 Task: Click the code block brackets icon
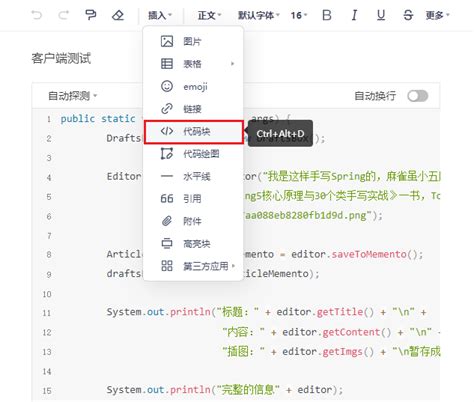[x=167, y=131]
